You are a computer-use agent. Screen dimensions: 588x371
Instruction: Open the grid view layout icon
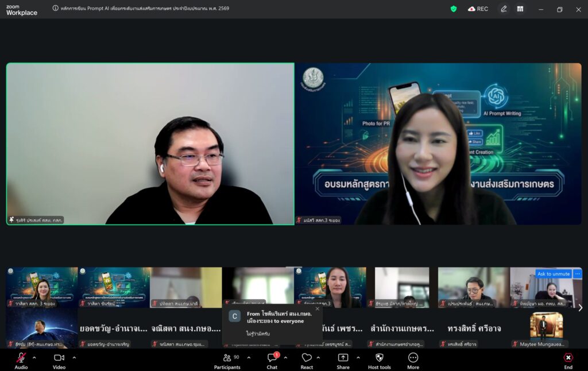pyautogui.click(x=520, y=9)
